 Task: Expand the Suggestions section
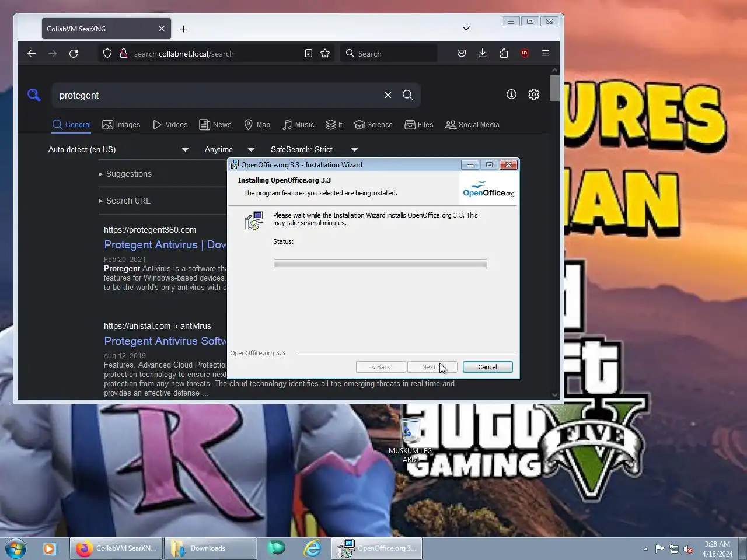click(x=125, y=174)
